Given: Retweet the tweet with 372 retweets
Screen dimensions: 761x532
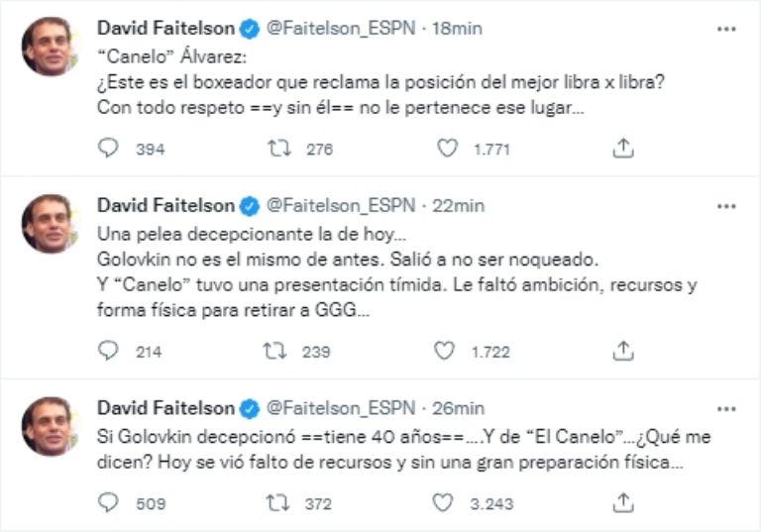Looking at the screenshot, I should coord(279,503).
